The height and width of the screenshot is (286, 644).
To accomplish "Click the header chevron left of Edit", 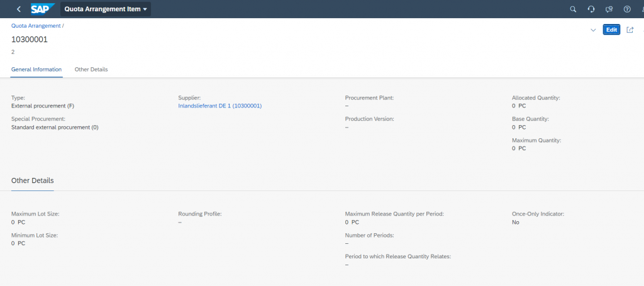I will (593, 30).
